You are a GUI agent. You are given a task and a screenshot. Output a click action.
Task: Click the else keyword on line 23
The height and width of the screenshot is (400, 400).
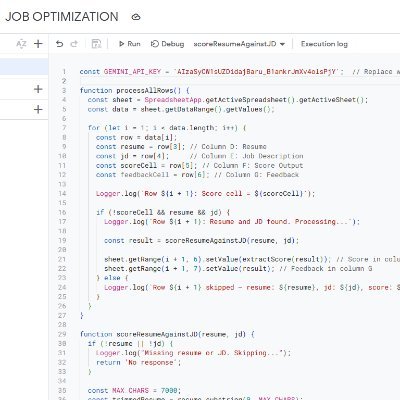[x=112, y=278]
